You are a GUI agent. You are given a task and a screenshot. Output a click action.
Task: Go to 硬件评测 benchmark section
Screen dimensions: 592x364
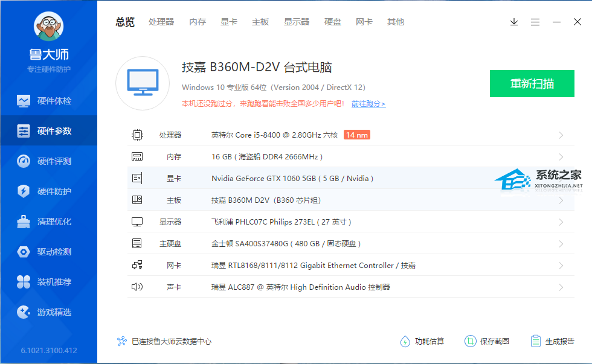click(x=49, y=161)
